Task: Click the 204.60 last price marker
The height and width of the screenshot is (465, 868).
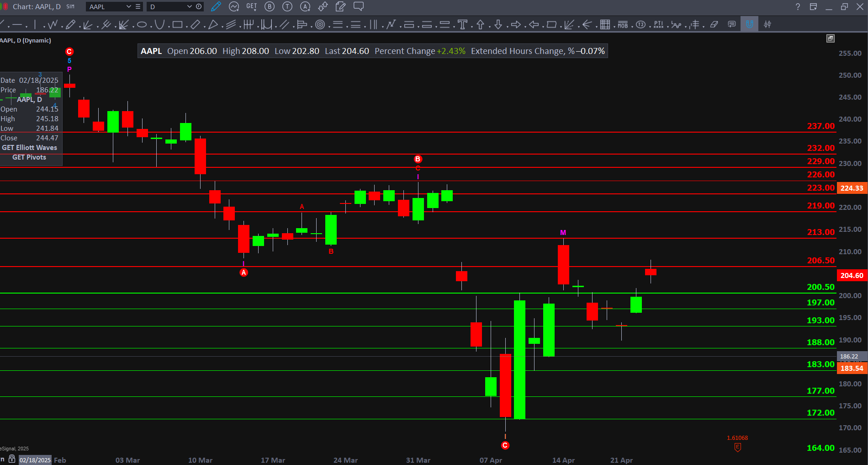Action: point(852,276)
